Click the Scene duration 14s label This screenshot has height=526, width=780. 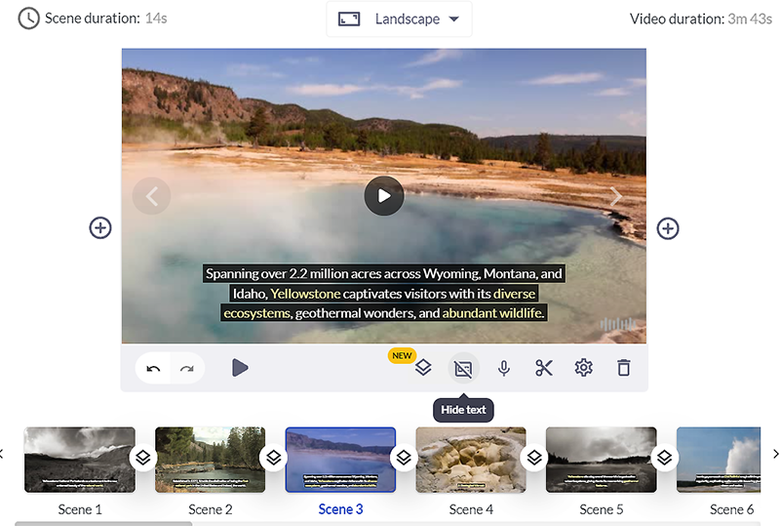click(x=106, y=18)
